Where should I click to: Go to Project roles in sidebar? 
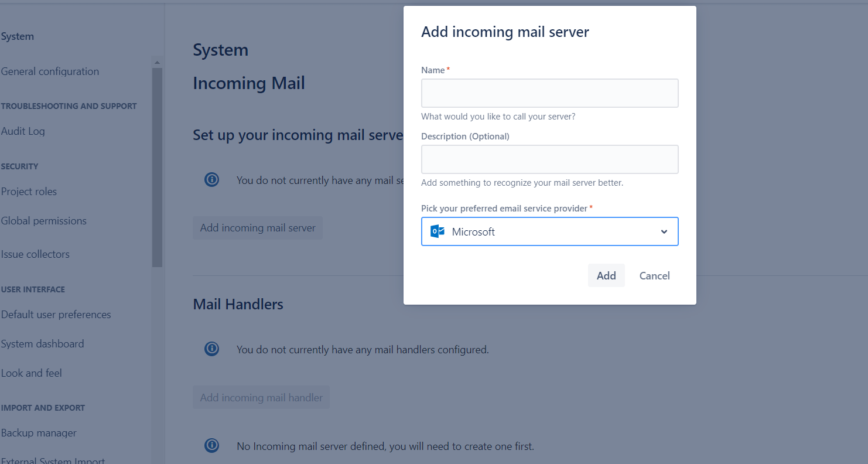pyautogui.click(x=29, y=192)
